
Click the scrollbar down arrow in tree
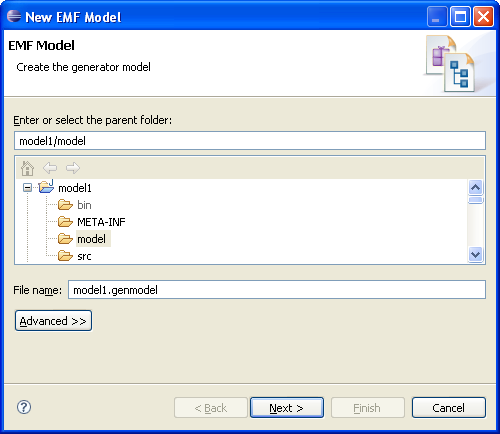[475, 255]
